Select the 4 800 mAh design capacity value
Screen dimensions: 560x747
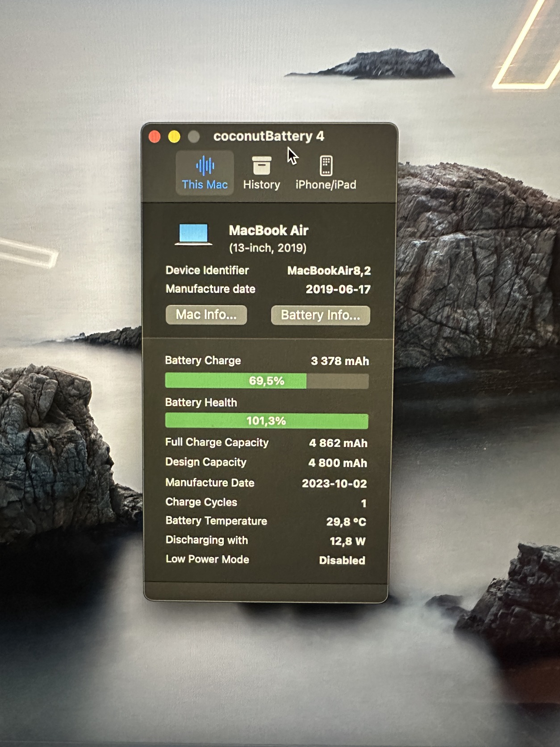click(338, 463)
